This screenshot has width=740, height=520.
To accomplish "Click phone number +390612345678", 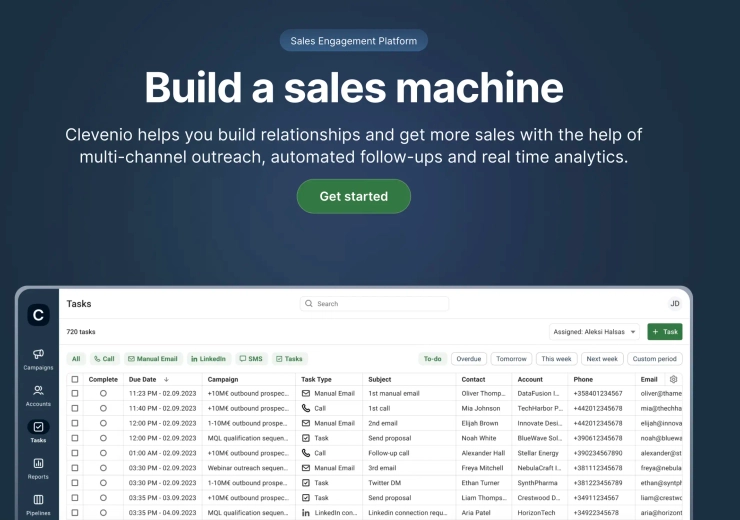I will [x=598, y=438].
